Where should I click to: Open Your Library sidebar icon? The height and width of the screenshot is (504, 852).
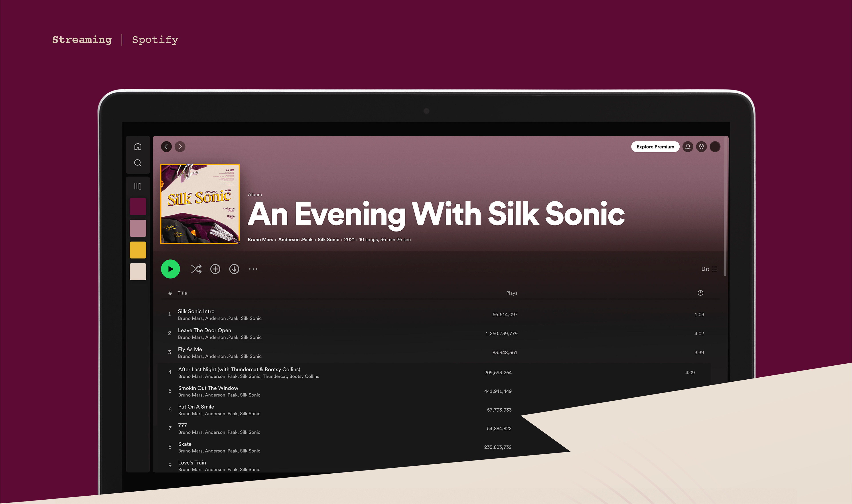[138, 186]
